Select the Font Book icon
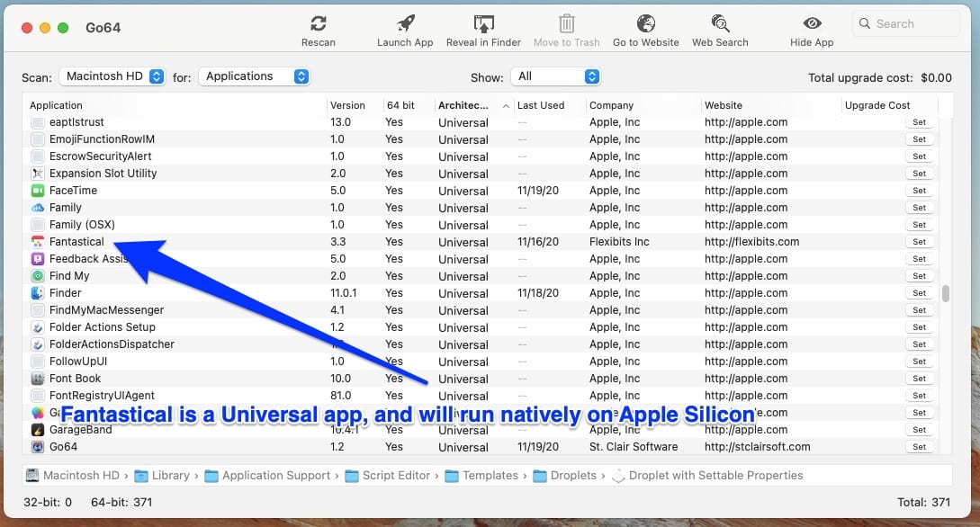980x527 pixels. point(38,379)
